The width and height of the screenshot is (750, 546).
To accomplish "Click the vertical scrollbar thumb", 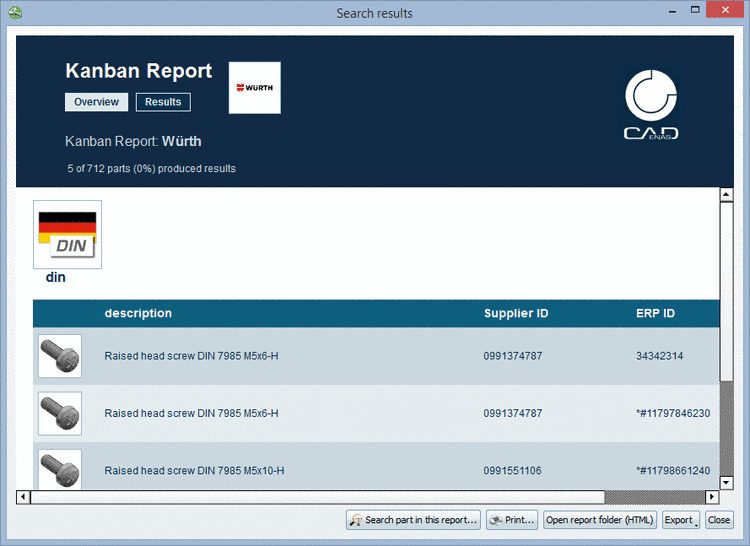I will click(x=726, y=291).
